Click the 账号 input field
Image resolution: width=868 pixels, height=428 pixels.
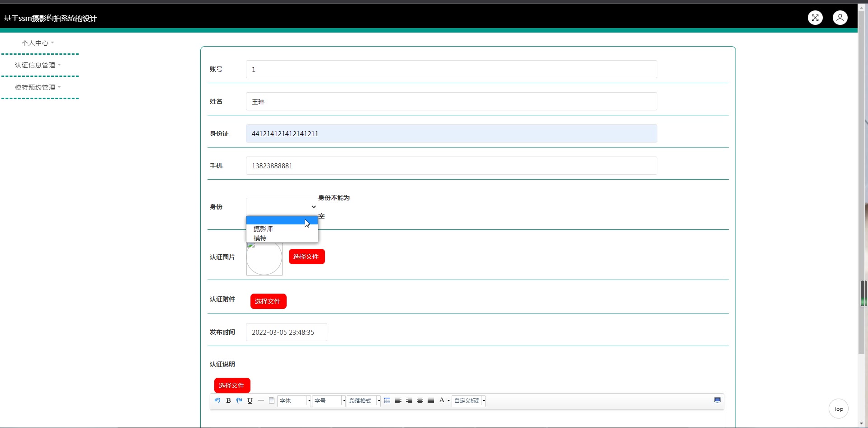452,69
